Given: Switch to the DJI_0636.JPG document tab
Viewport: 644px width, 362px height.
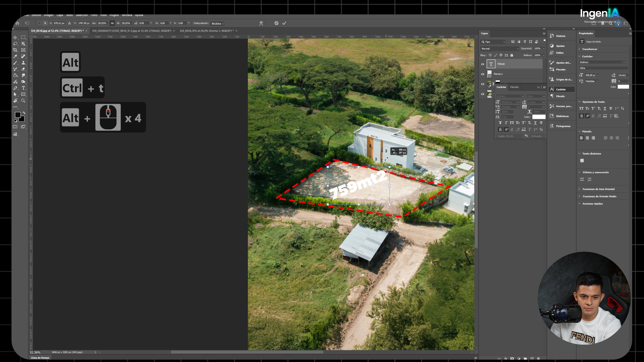Looking at the screenshot, I should (x=207, y=31).
